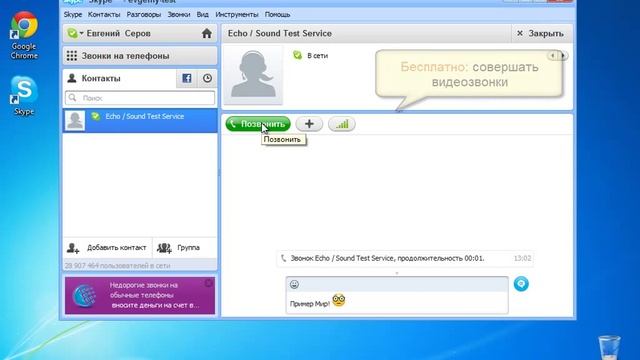Open the emoticon picker smiley
Image resolution: width=640 pixels, height=360 pixels.
tap(294, 284)
